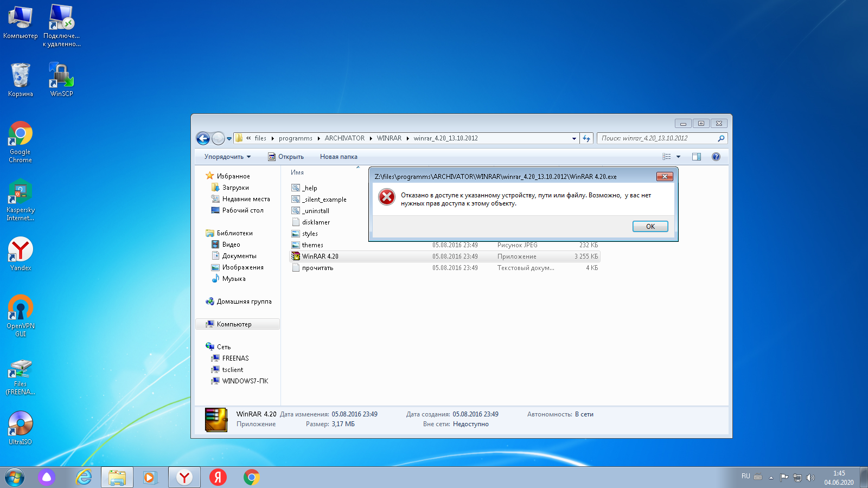Open Windows Media Player from the taskbar
The height and width of the screenshot is (488, 868).
pyautogui.click(x=150, y=477)
